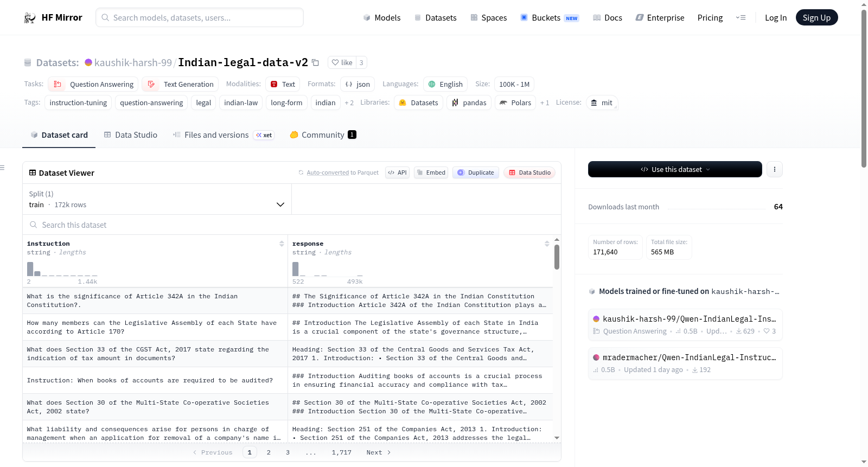Sort by the instruction column arrows
This screenshot has width=868, height=467.
pyautogui.click(x=282, y=244)
